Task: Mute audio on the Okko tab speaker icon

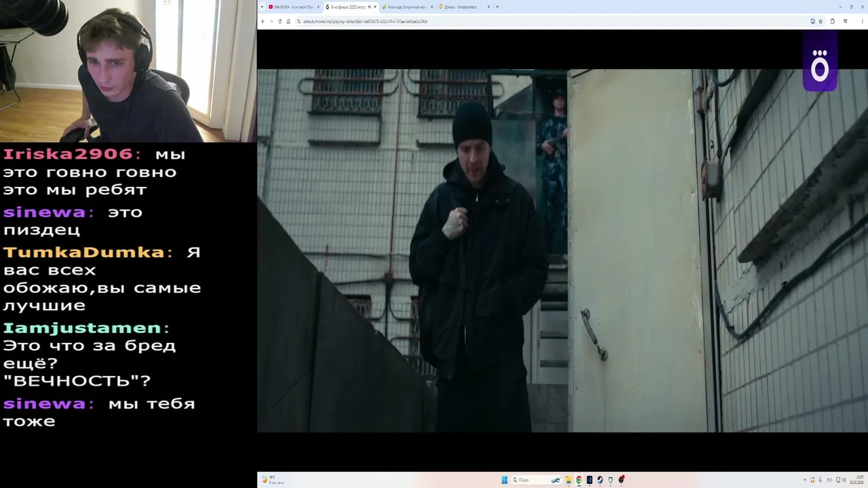Action: [369, 7]
